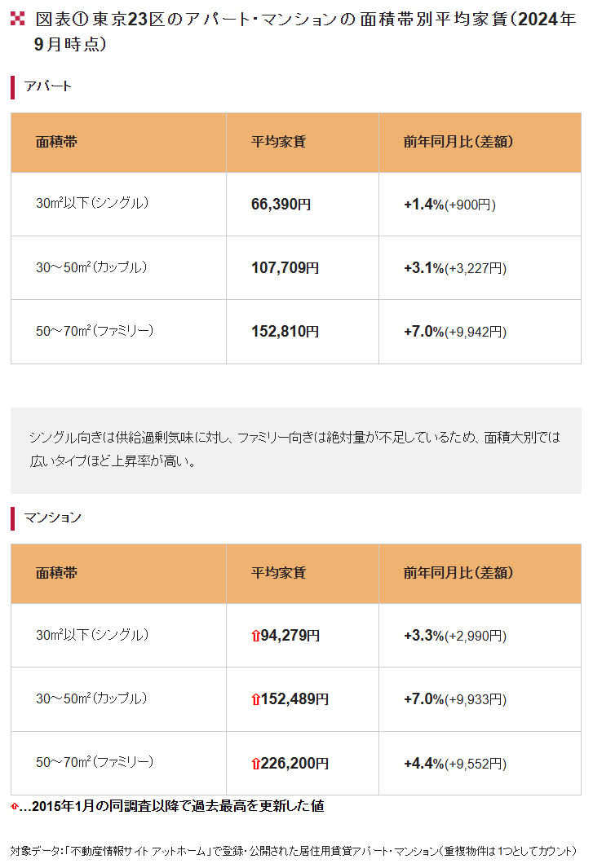Viewport: 593px width, 868px height.
Task: Click the 107,709円 rent value
Action: (x=285, y=268)
